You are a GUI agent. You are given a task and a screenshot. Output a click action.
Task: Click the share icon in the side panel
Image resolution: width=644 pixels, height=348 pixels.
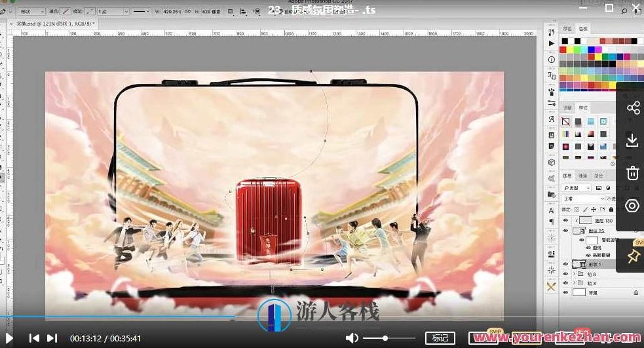[x=632, y=108]
